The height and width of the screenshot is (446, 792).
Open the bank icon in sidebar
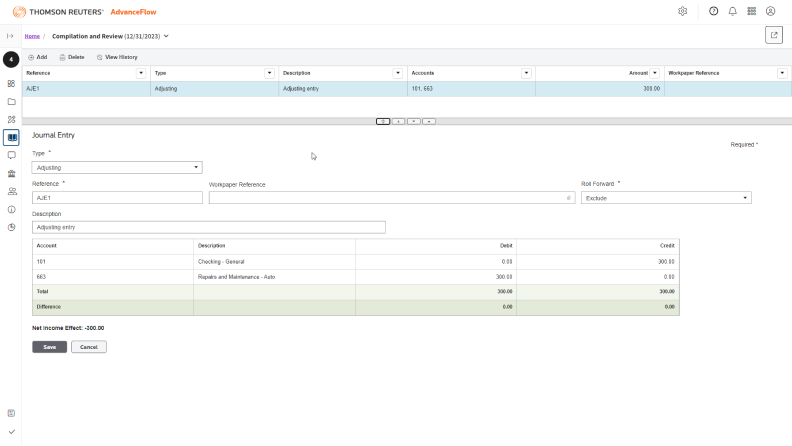pyautogui.click(x=11, y=173)
